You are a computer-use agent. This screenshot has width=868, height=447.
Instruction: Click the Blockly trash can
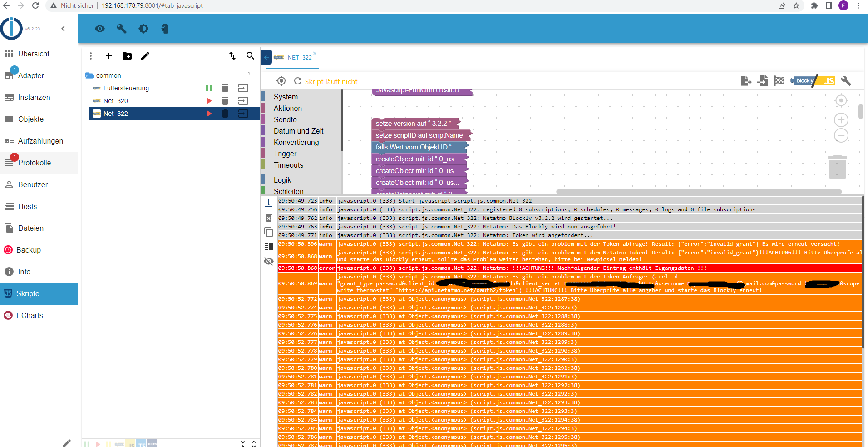pyautogui.click(x=838, y=167)
